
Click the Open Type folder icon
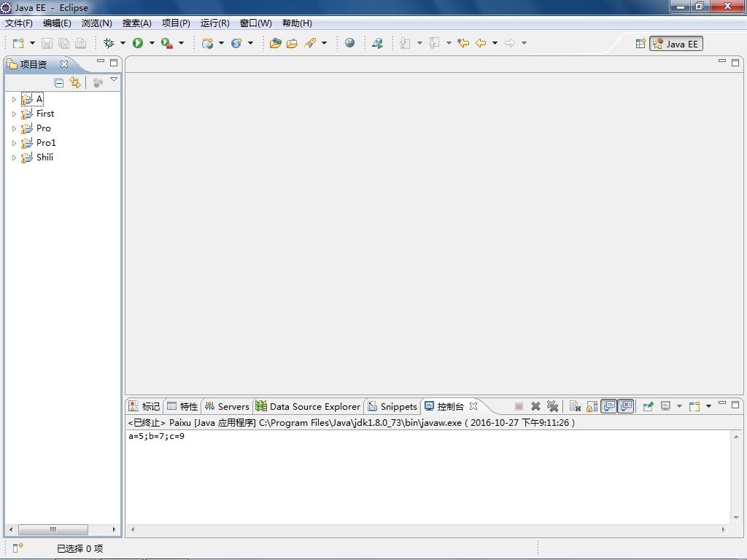pos(275,43)
